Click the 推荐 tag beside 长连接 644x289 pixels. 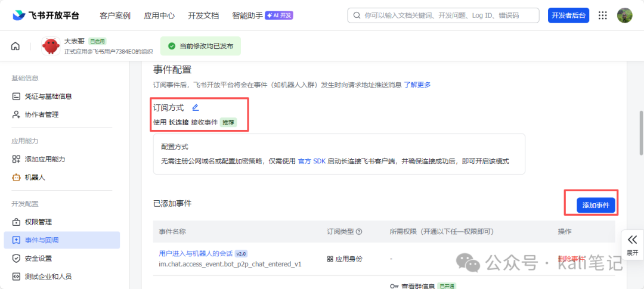[x=228, y=122]
